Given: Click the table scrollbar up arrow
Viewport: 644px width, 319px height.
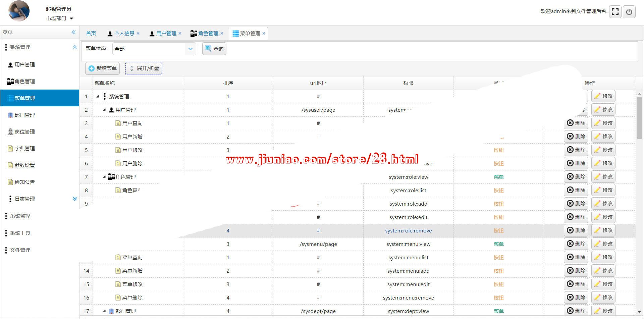Looking at the screenshot, I should (639, 94).
